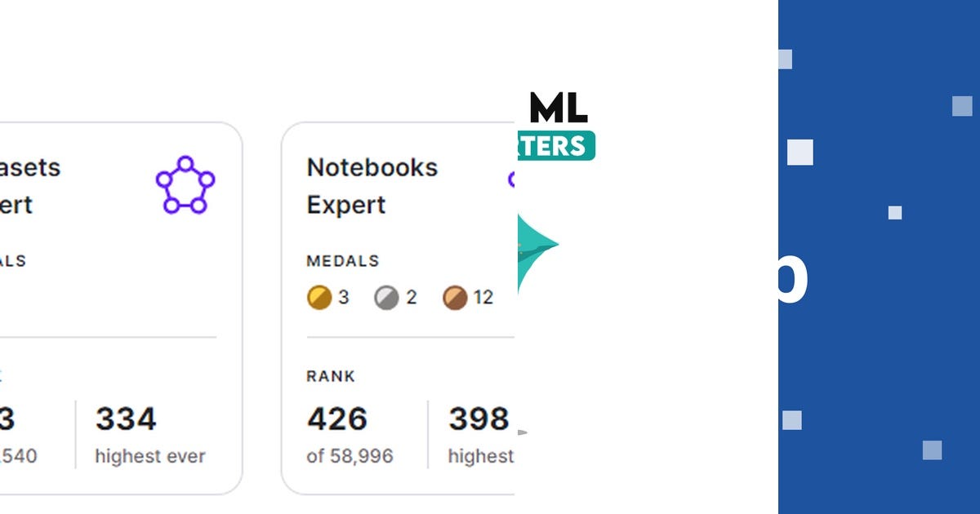
Task: Select the partial purple icon on Notebooks card
Action: click(x=513, y=181)
